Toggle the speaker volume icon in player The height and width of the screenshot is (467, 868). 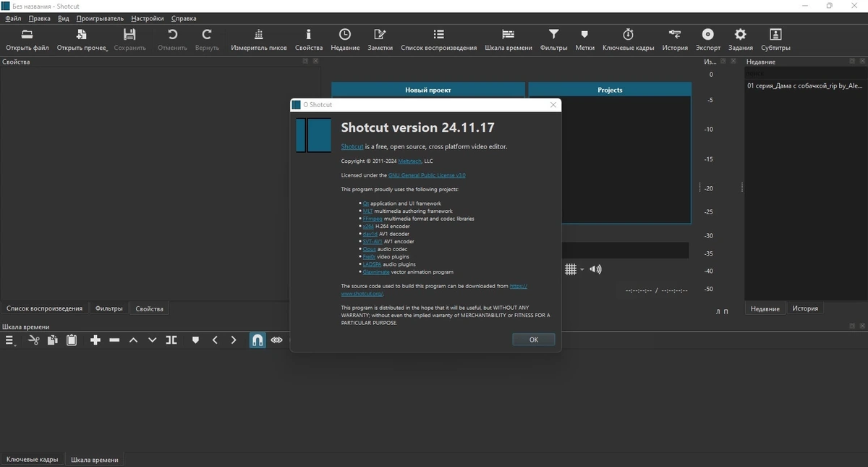595,269
